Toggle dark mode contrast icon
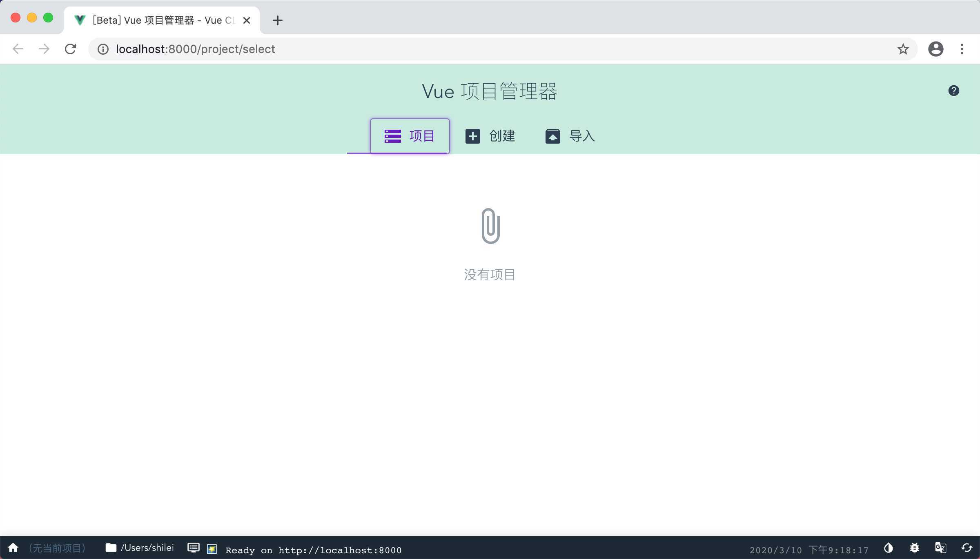This screenshot has height=559, width=980. (888, 548)
